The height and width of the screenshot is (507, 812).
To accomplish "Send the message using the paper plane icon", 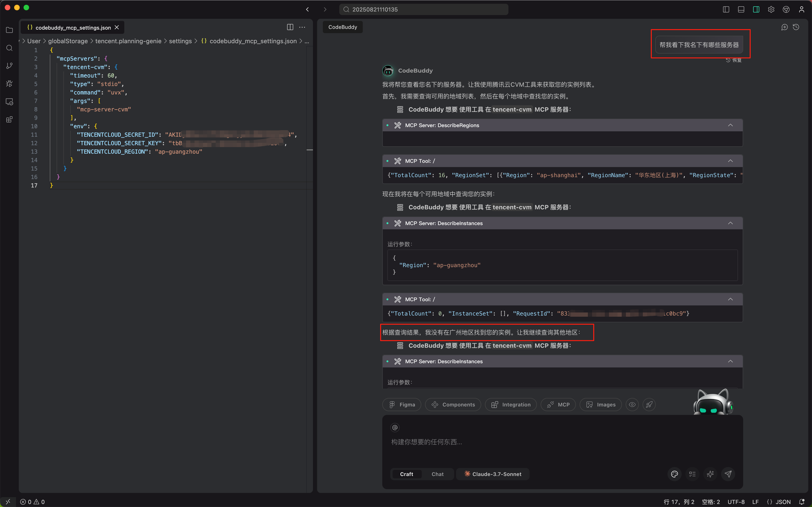I will pyautogui.click(x=728, y=474).
